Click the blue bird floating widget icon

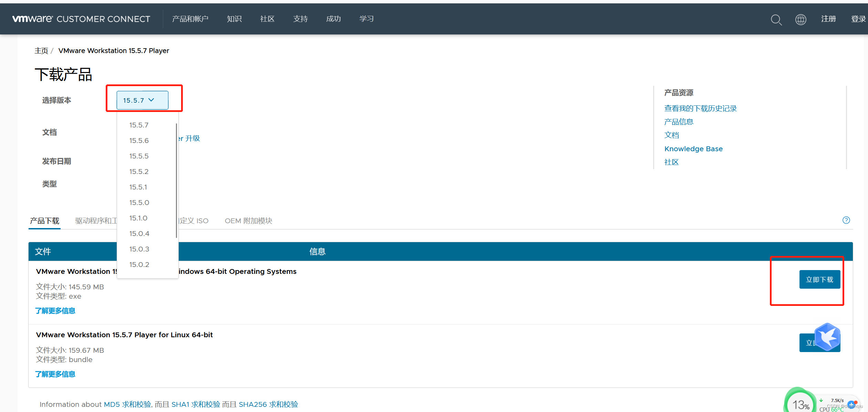[x=827, y=337]
